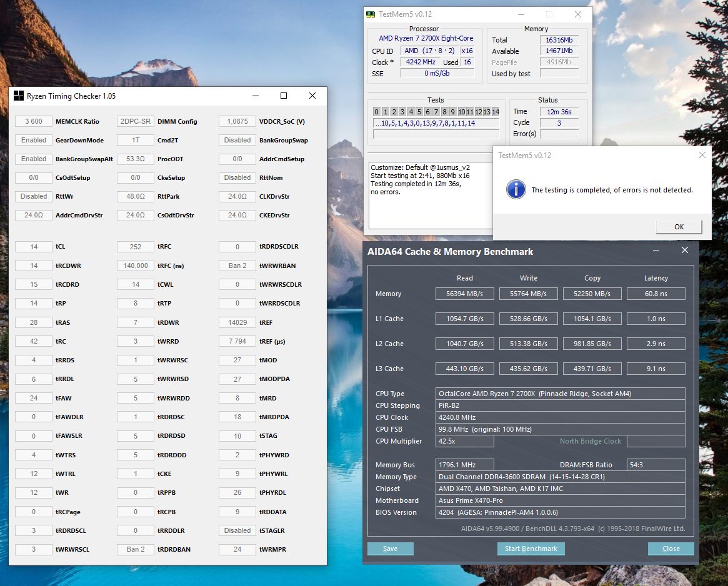
Task: Click the Memory Write 55764 MB/s result
Action: [529, 294]
